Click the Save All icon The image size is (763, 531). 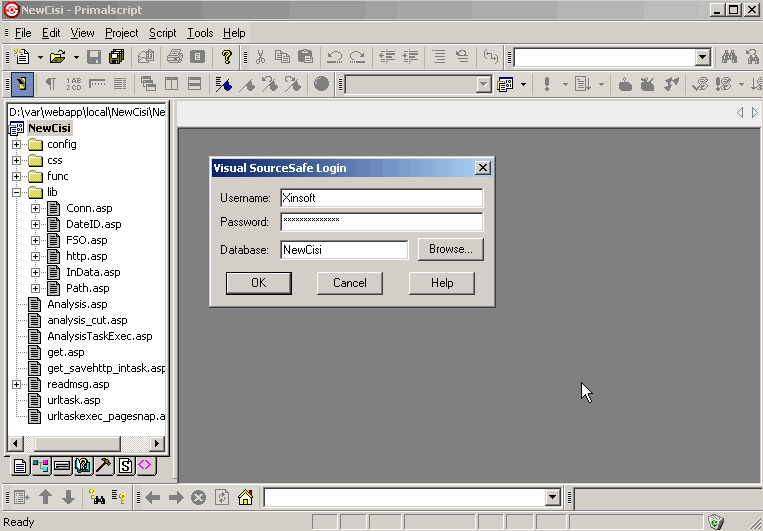click(x=116, y=57)
